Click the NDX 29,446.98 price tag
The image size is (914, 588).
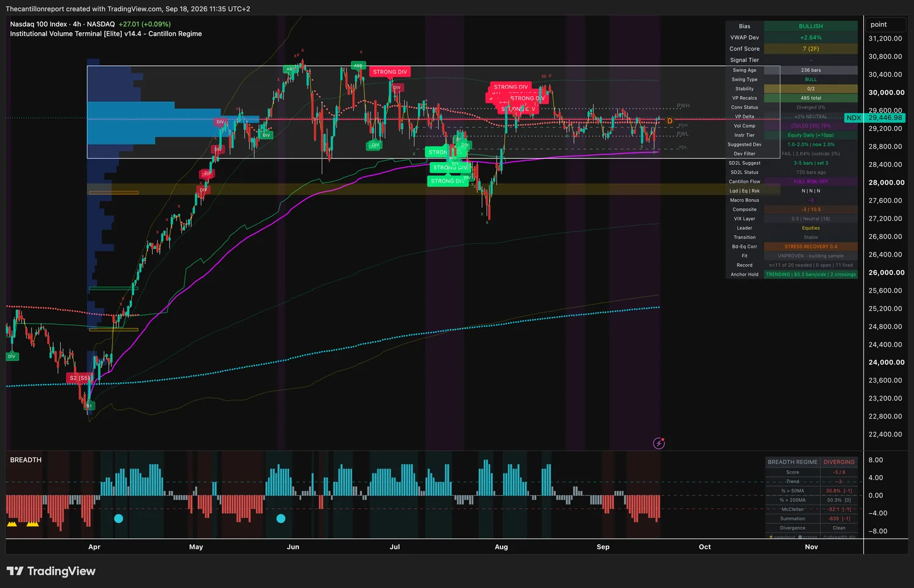875,118
